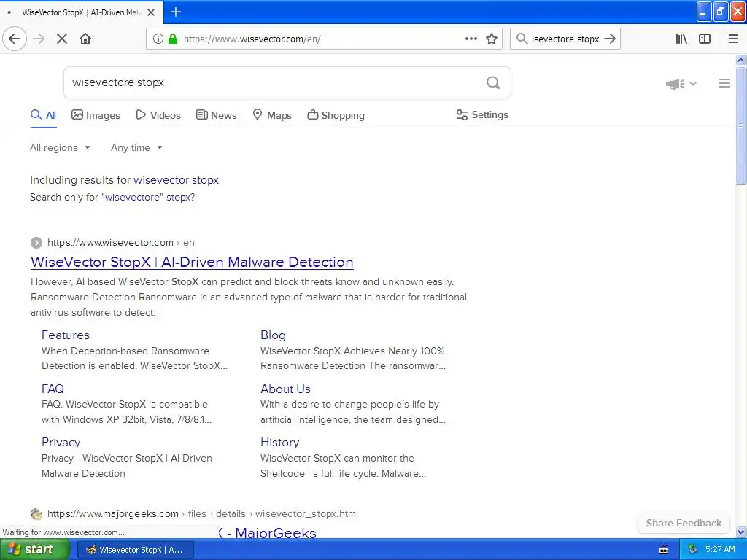The width and height of the screenshot is (747, 560).
Task: Open the Firefox home page
Action: pyautogui.click(x=85, y=39)
